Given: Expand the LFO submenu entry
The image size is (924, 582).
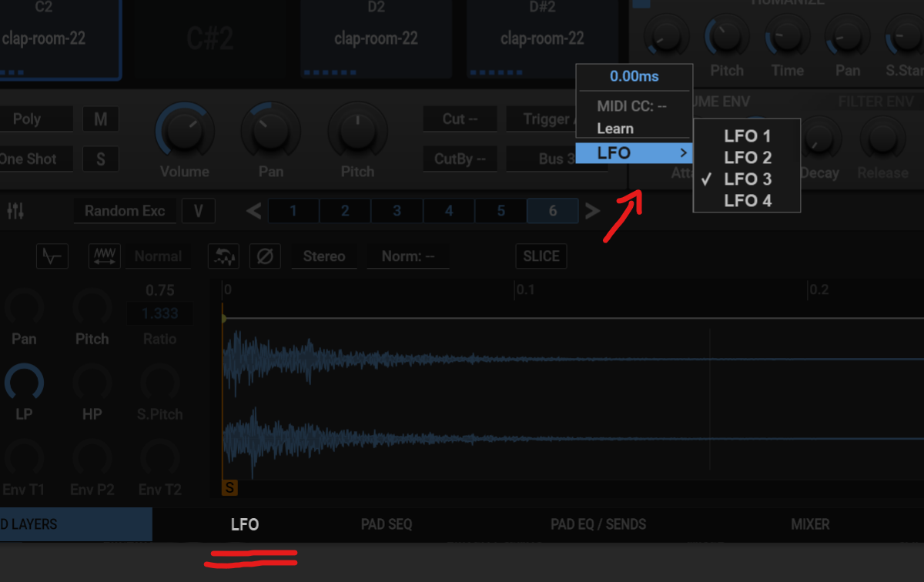Looking at the screenshot, I should tap(634, 152).
